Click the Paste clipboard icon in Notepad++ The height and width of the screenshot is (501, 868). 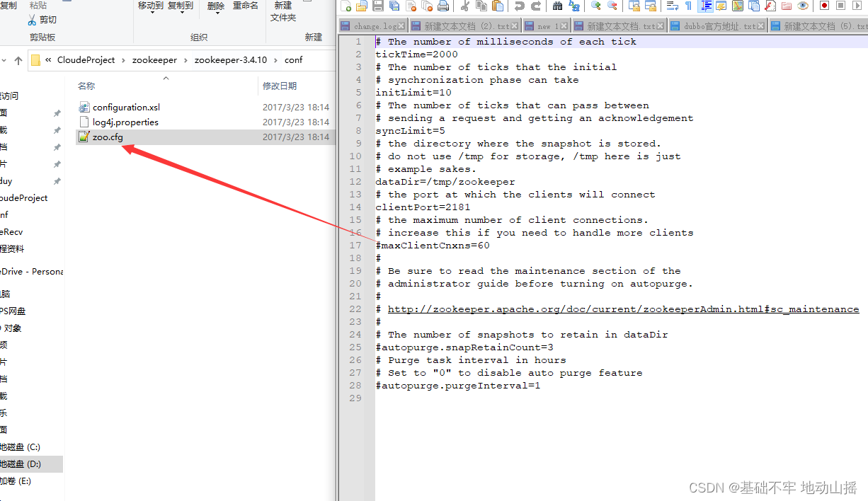click(498, 6)
